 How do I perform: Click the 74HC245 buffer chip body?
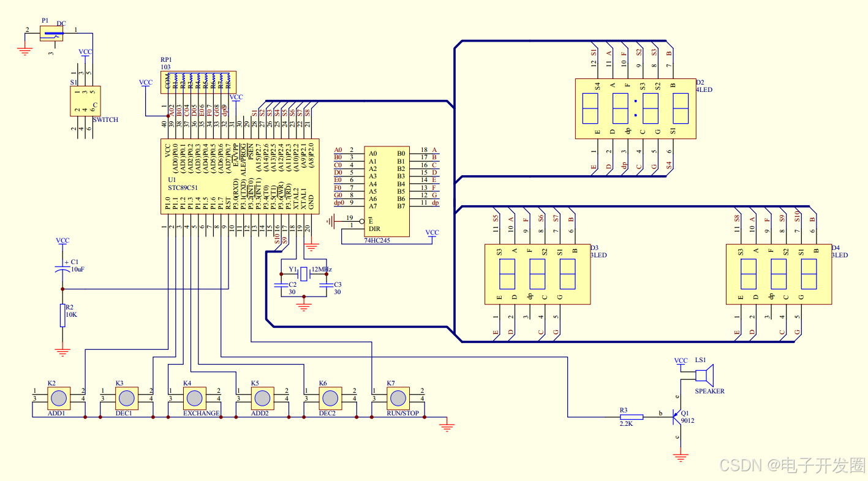(x=387, y=192)
